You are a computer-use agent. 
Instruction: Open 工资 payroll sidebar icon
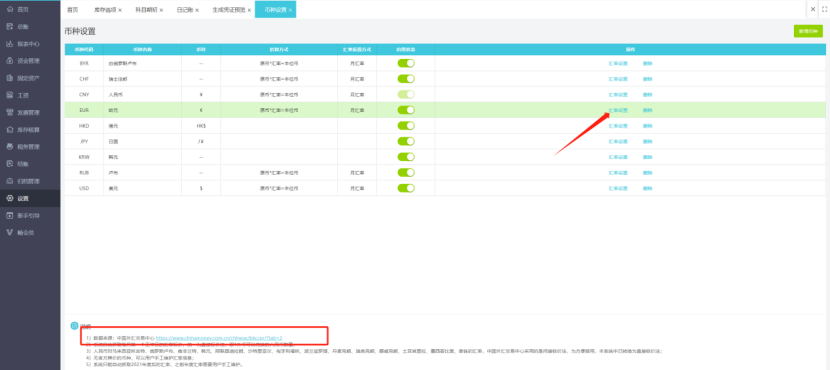(10, 95)
